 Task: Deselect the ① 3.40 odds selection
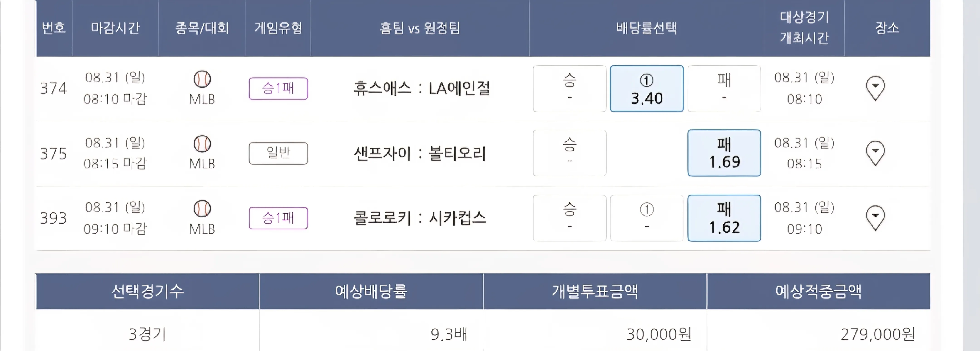pyautogui.click(x=646, y=89)
